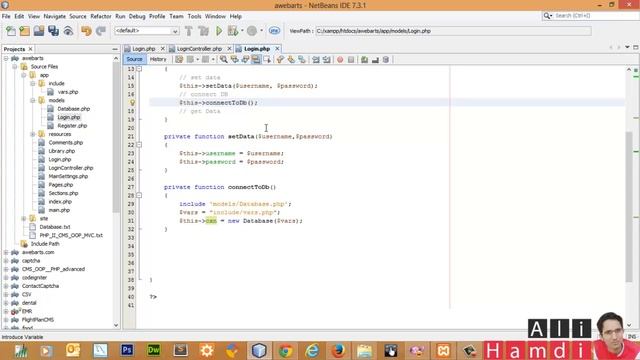
Task: Close the active Login.php editor tab
Action: (x=277, y=49)
